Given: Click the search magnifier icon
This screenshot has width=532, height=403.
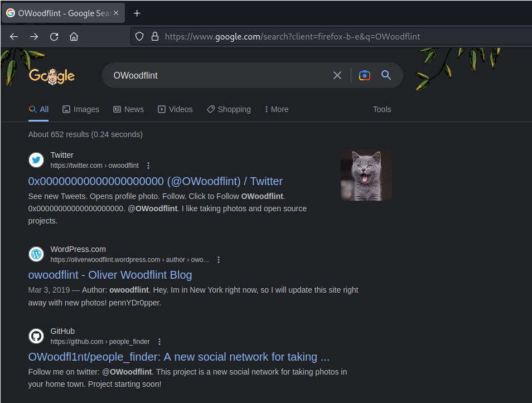Looking at the screenshot, I should coord(386,75).
